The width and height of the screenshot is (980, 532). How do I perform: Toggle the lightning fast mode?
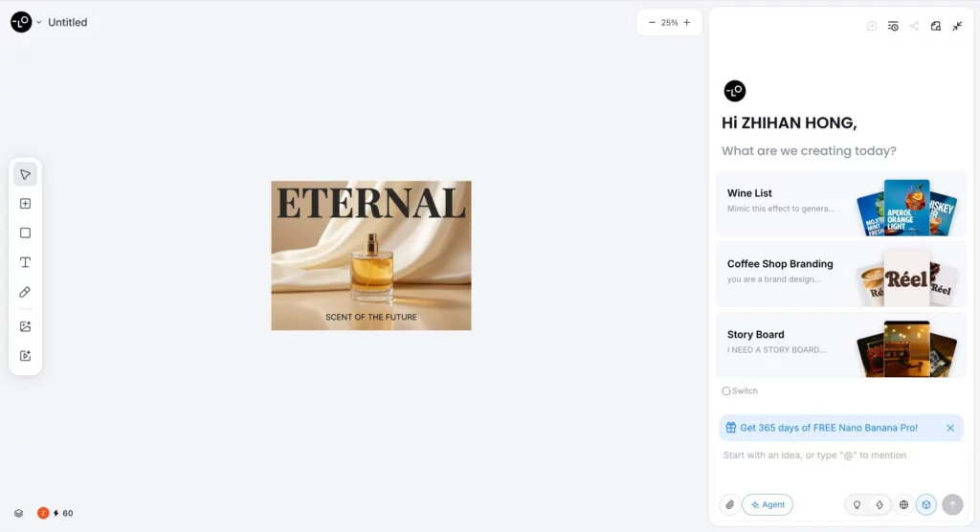[x=879, y=504]
